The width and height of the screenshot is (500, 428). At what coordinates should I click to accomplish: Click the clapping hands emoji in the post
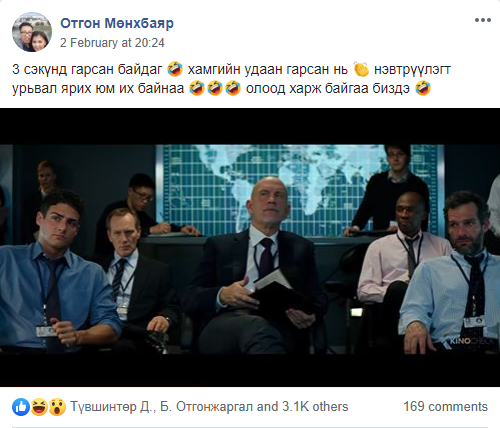[x=361, y=69]
